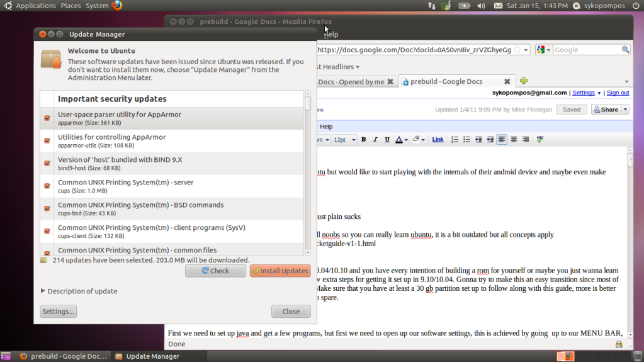The image size is (644, 362).
Task: Open the power session menu icon
Action: coord(636,6)
